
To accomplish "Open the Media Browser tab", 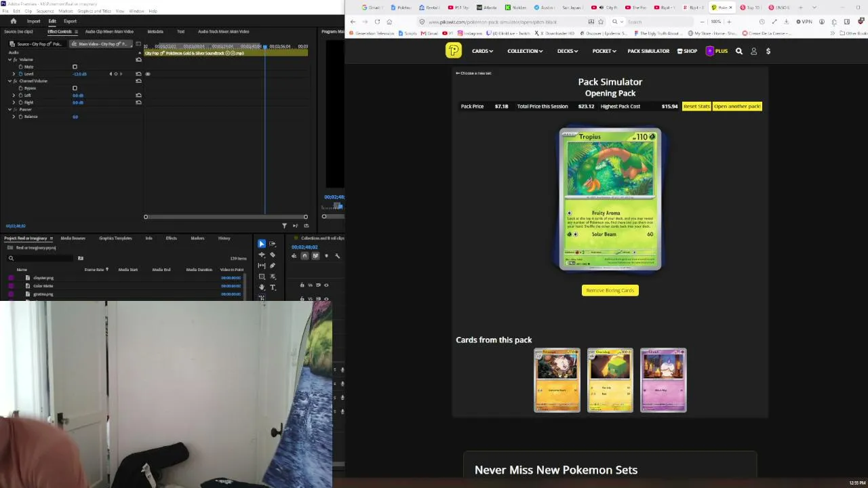I will click(73, 238).
